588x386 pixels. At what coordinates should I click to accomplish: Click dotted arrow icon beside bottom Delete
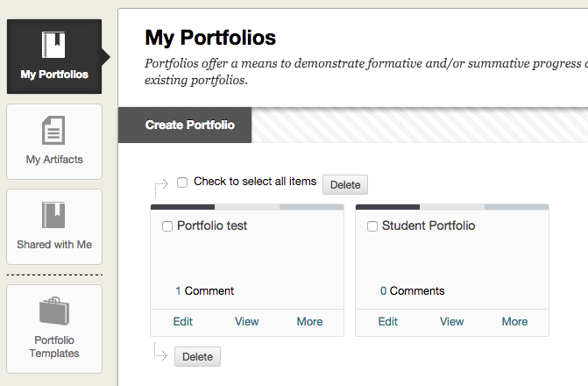tap(160, 352)
